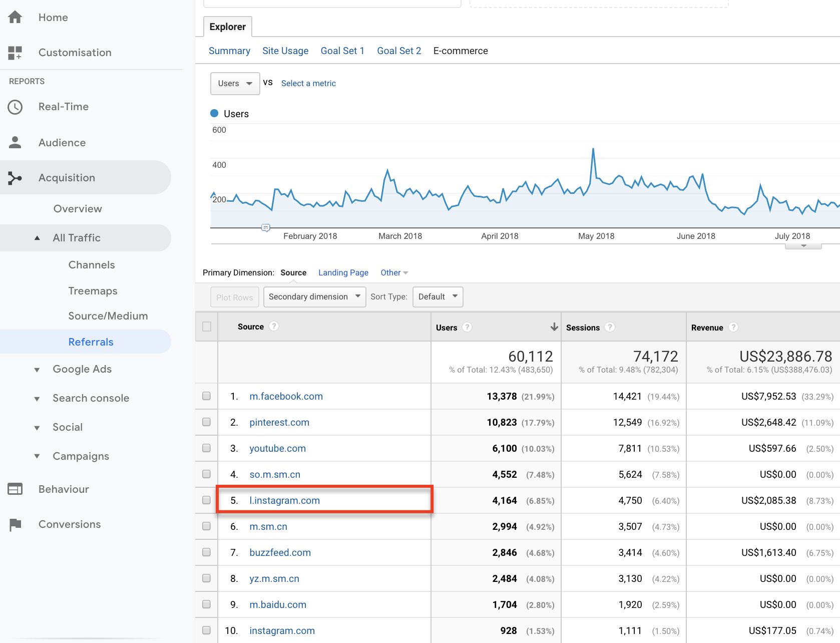Check the box for buzzfeed.com row
840x643 pixels.
coord(206,552)
